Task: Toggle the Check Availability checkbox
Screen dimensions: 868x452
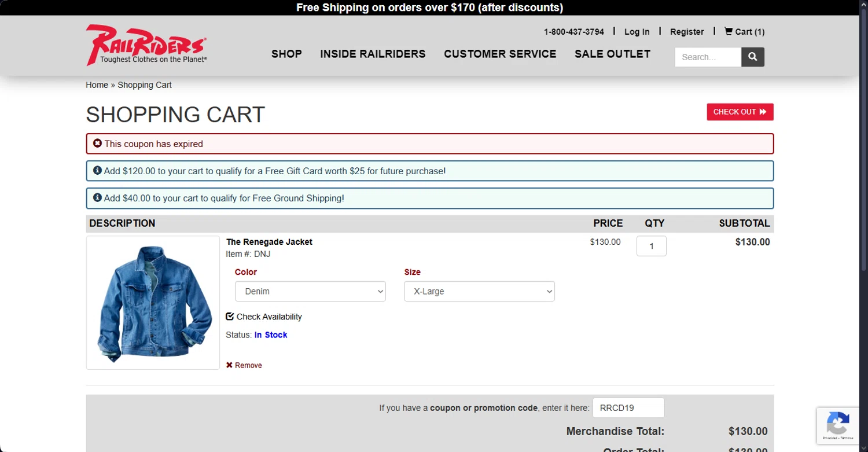Action: (230, 316)
